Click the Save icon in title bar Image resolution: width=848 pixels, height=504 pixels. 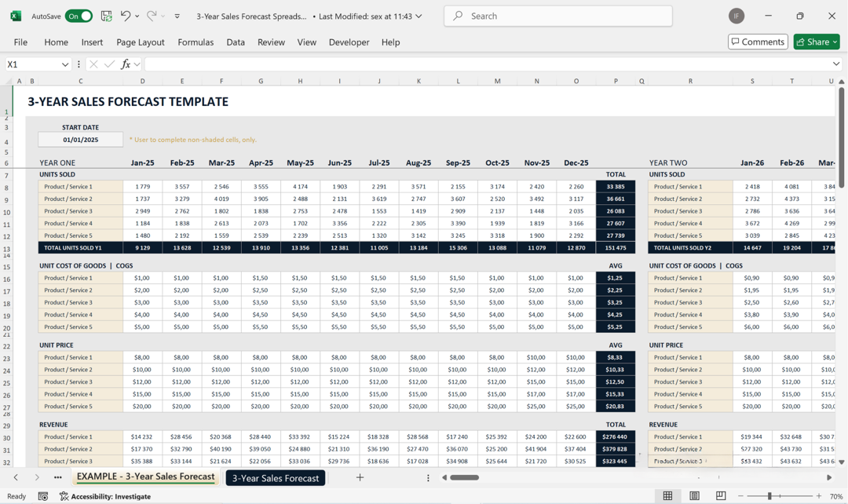107,16
